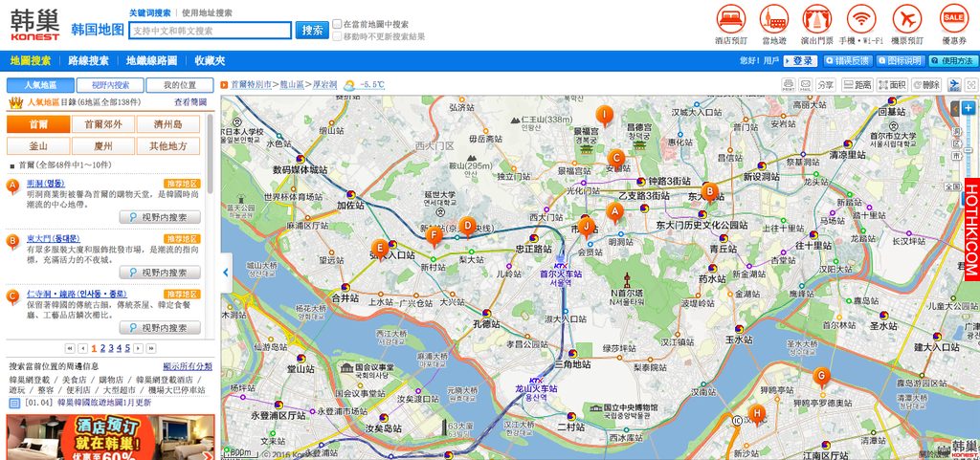Image resolution: width=980 pixels, height=460 pixels.
Task: Click the 使用方法 button
Action: pyautogui.click(x=952, y=60)
